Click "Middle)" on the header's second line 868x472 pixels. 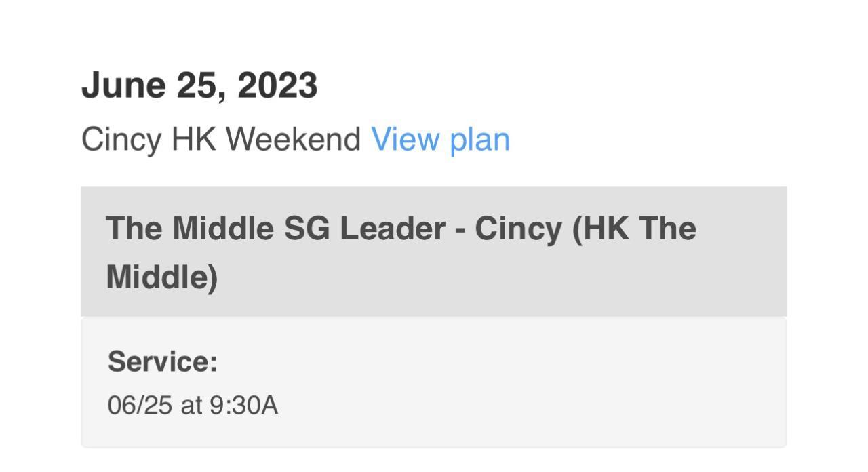(162, 277)
